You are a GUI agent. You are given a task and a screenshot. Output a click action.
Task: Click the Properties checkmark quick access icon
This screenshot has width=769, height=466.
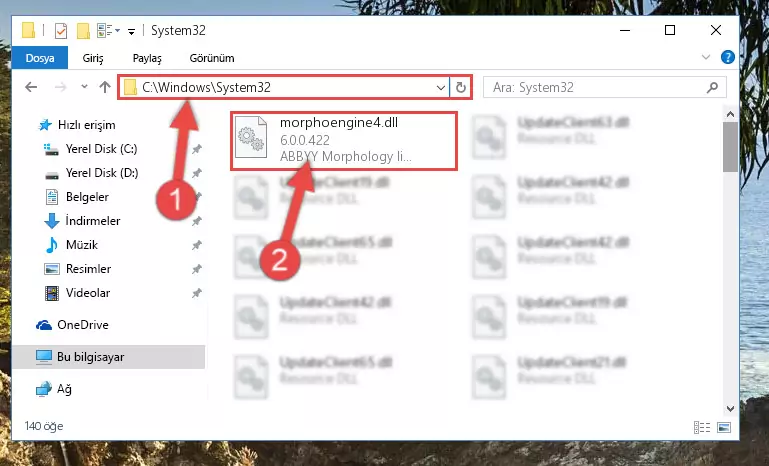(61, 31)
